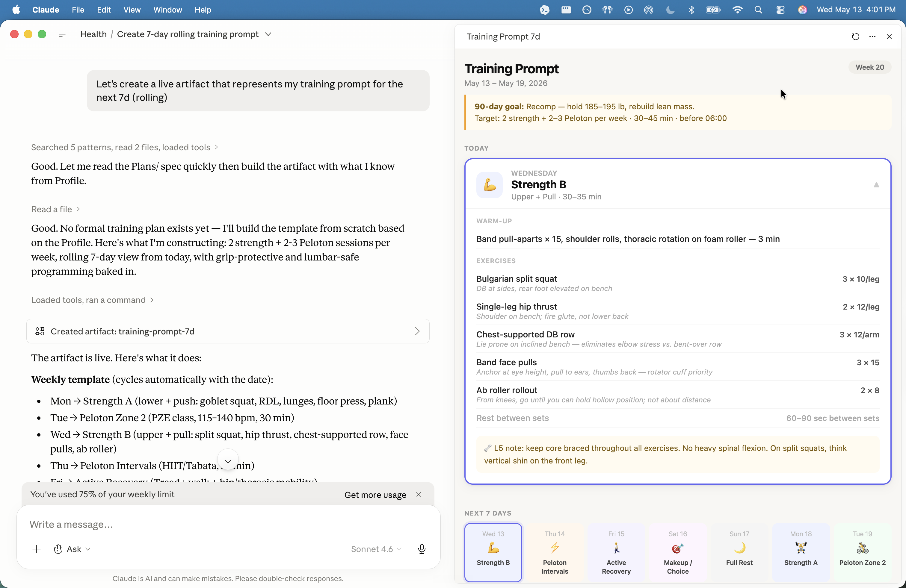Image resolution: width=906 pixels, height=588 pixels.
Task: Open Spotlight search in menu bar
Action: point(758,10)
